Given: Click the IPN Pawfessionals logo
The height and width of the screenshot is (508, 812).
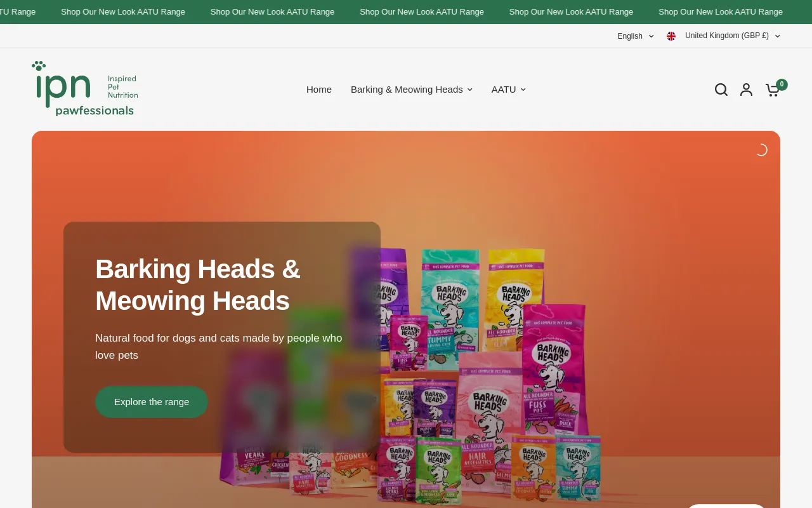Looking at the screenshot, I should [84, 89].
